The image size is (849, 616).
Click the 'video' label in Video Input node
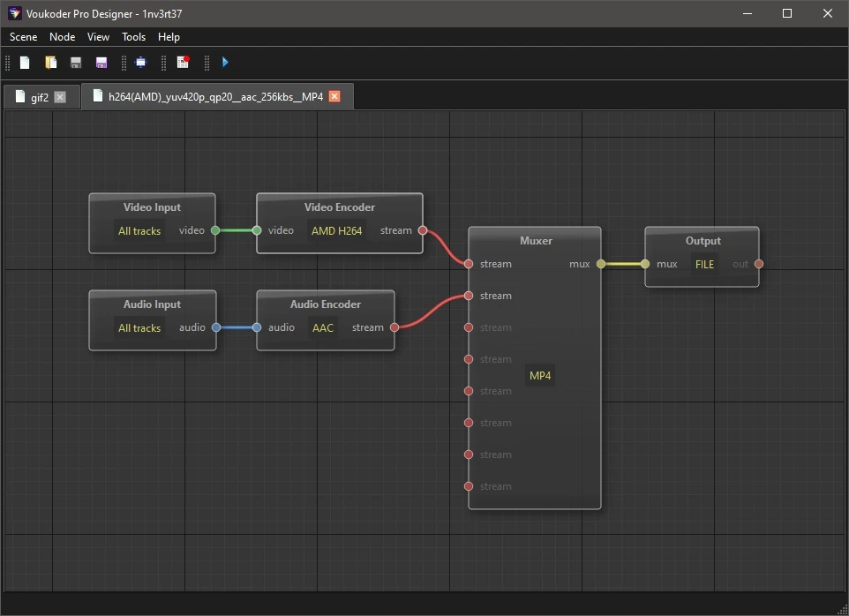(192, 230)
